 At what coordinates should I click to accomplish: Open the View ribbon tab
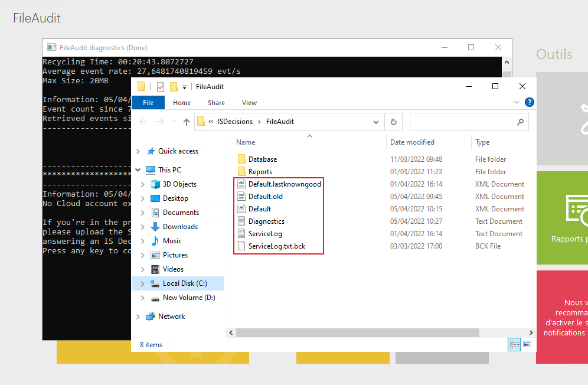click(x=249, y=103)
